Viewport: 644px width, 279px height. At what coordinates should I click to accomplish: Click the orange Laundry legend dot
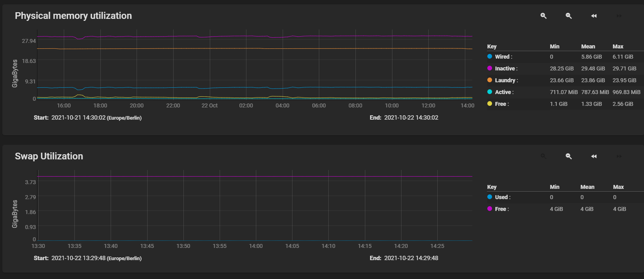coord(490,80)
